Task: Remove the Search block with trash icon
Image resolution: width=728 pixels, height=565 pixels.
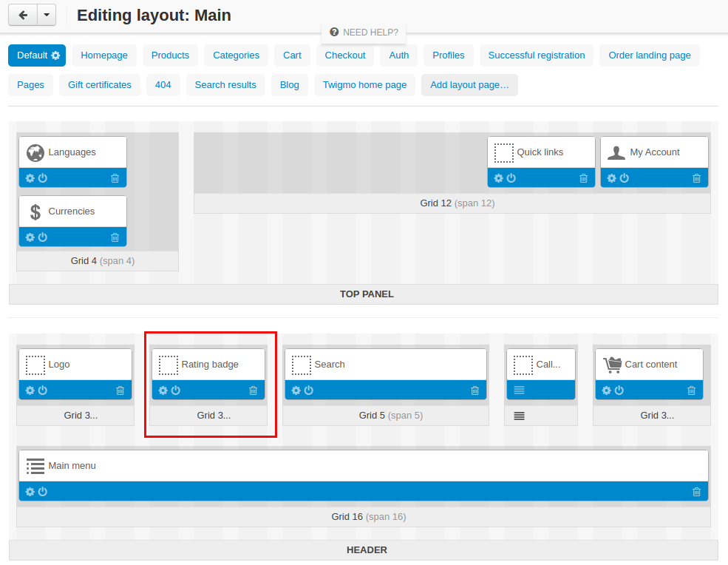Action: [x=474, y=390]
